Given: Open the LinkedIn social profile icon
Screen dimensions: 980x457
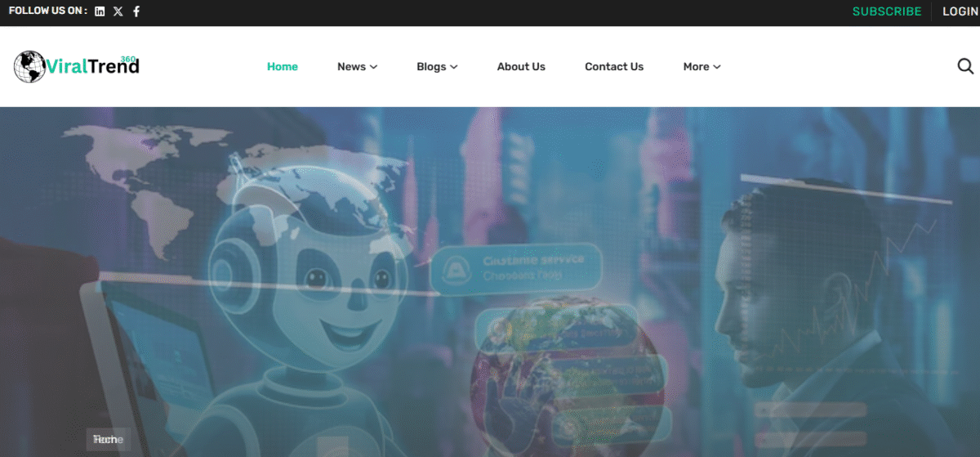Looking at the screenshot, I should (x=100, y=11).
